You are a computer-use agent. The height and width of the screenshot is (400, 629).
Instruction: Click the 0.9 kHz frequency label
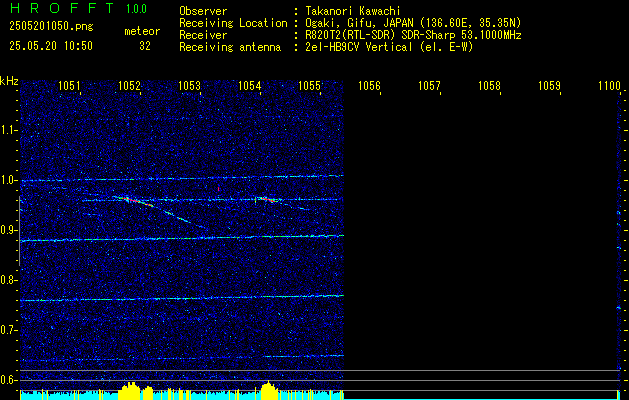pyautogui.click(x=9, y=230)
